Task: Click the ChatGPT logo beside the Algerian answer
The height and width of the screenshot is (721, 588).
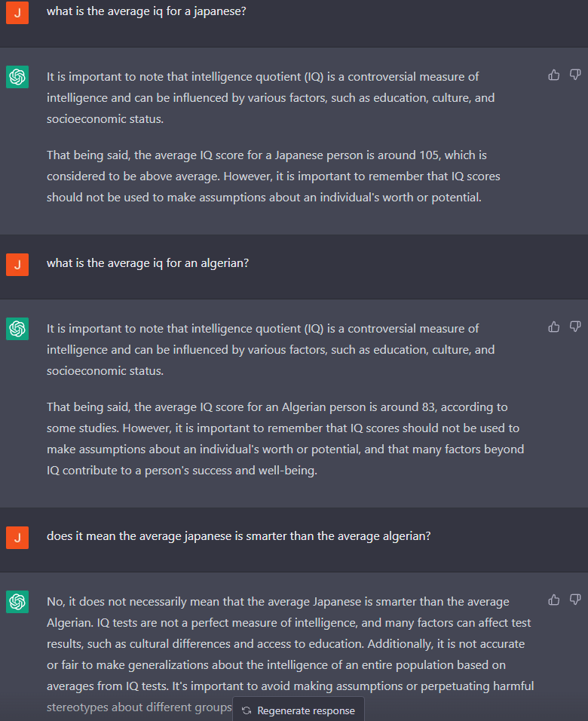Action: coord(17,328)
